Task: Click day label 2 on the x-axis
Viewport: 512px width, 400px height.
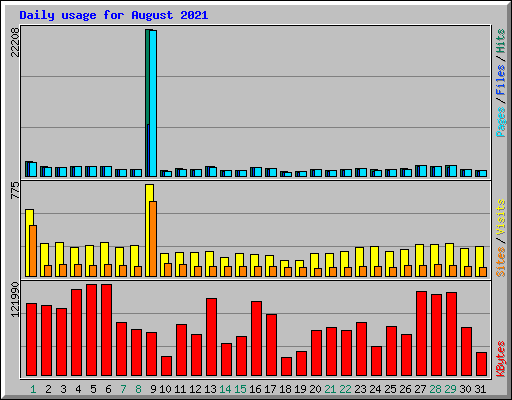Action: pos(48,389)
